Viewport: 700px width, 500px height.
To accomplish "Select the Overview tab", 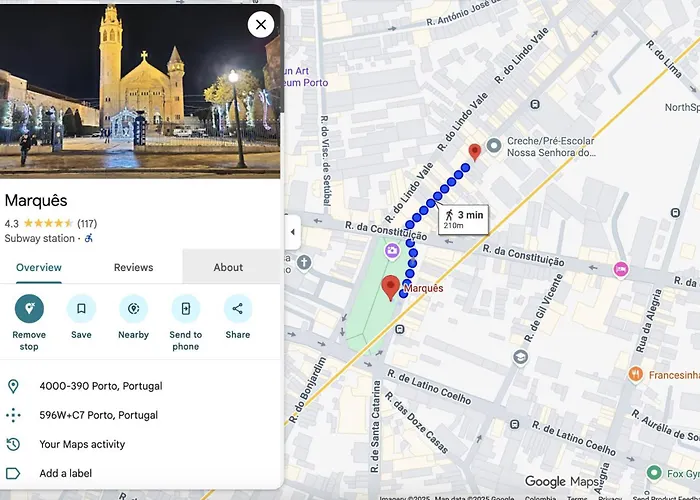I will coord(39,267).
